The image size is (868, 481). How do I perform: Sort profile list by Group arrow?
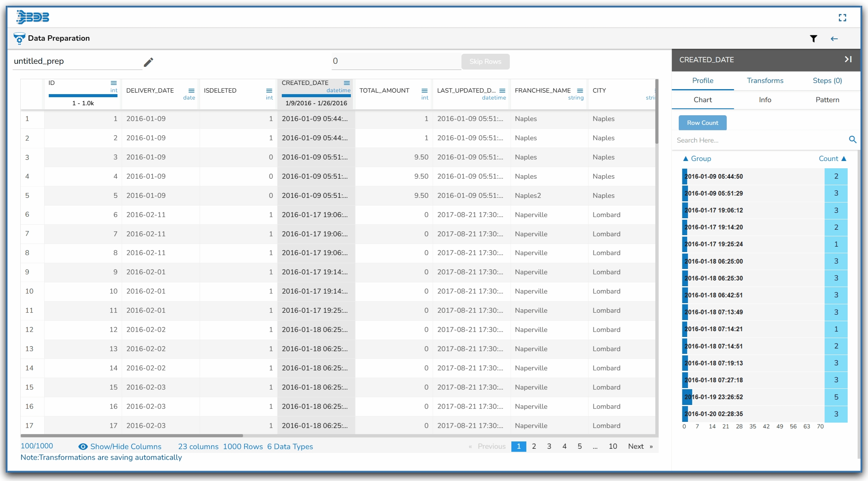tap(686, 159)
